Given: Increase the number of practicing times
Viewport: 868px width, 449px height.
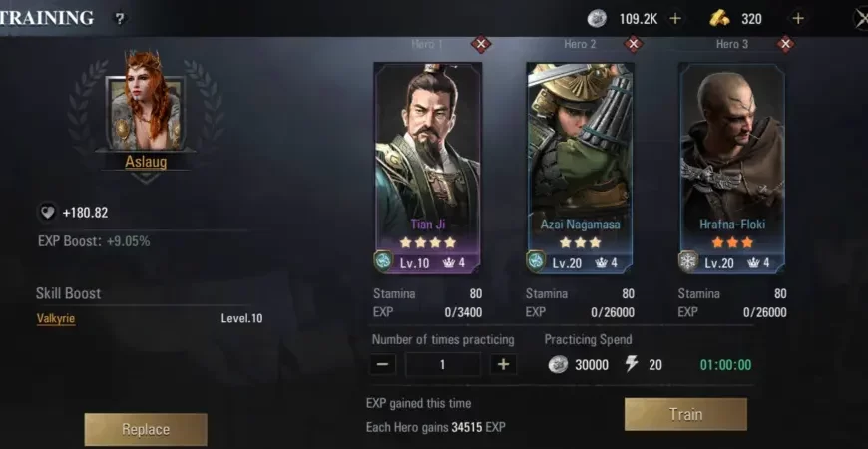Looking at the screenshot, I should point(503,365).
